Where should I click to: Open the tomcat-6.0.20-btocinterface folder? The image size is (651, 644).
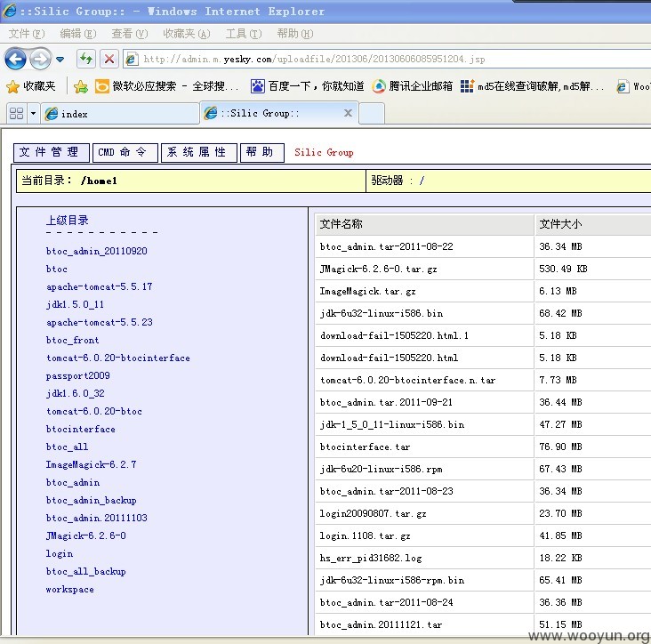click(118, 358)
